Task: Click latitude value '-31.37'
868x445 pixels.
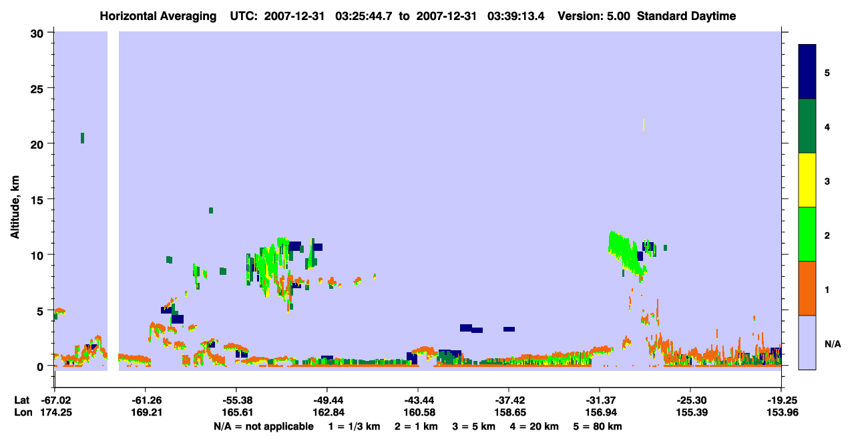Action: [600, 400]
